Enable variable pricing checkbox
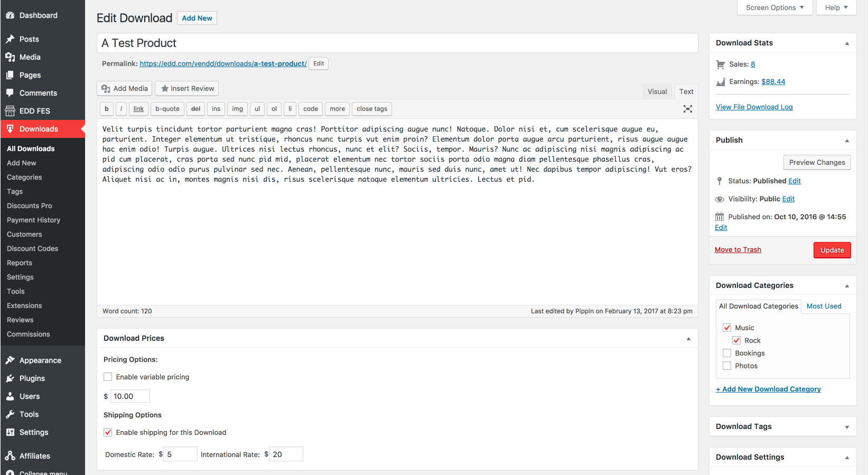This screenshot has height=475, width=868. point(108,377)
